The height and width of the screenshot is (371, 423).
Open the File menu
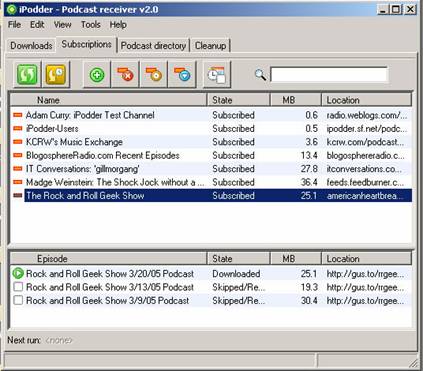14,25
